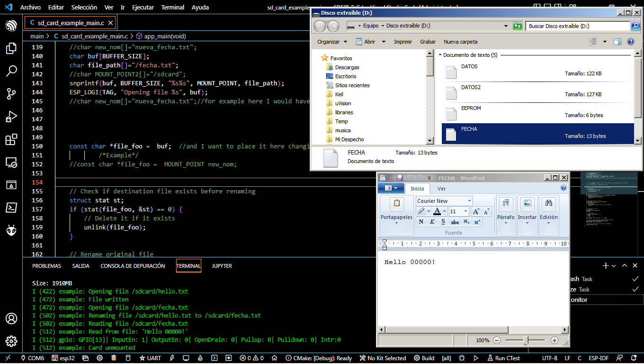Click the WordPad zoom slider handle
Image resolution: width=644 pixels, height=364 pixels.
526,340
